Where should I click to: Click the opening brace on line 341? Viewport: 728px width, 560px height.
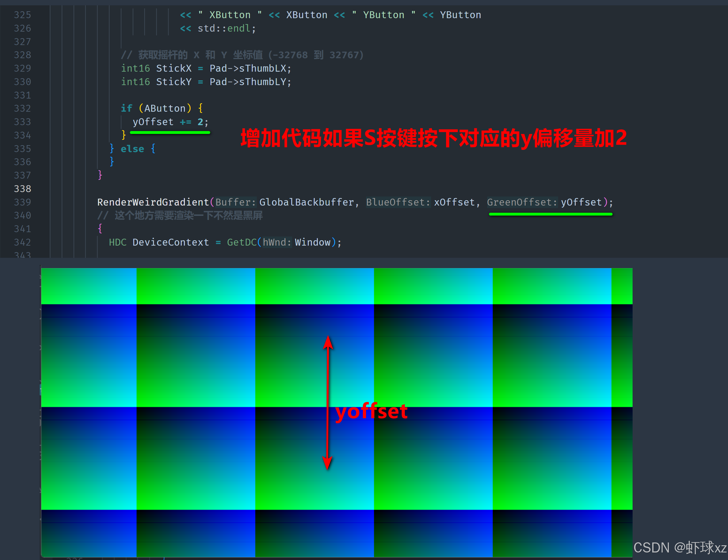coord(100,229)
